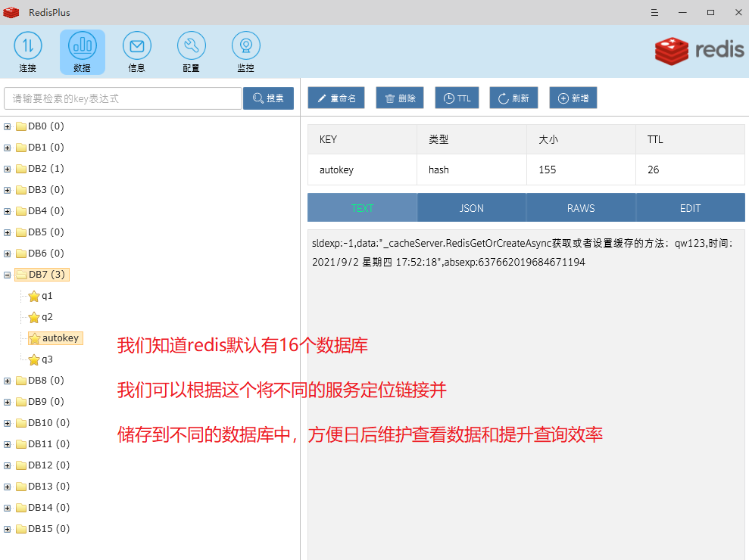Open the 监控 monitoring webcam icon
749x560 pixels.
(245, 51)
